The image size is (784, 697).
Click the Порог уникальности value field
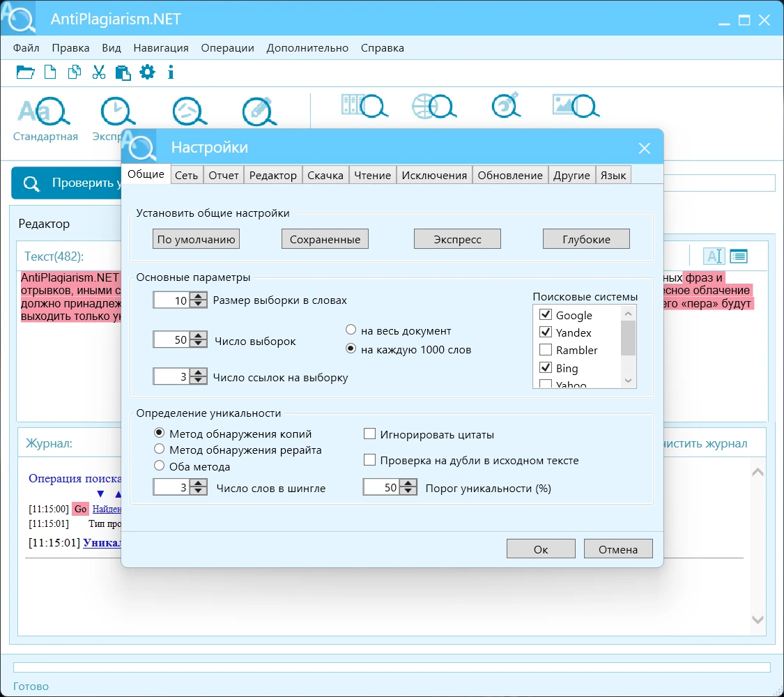point(381,487)
